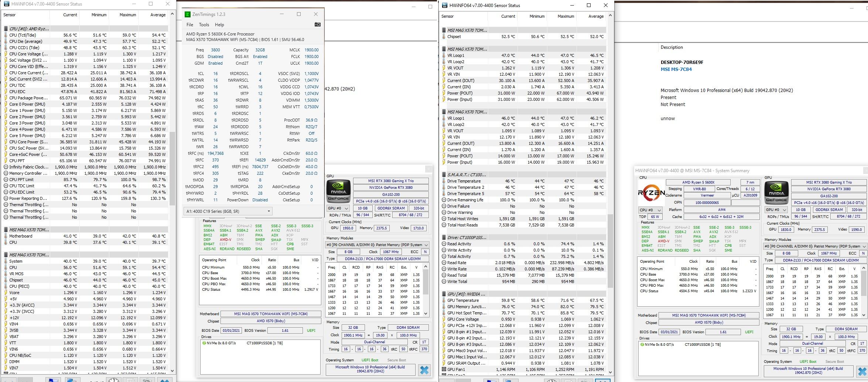The height and width of the screenshot is (382, 868).
Task: Click the NVIDIA GeForce logo in the right System Summary
Action: [x=776, y=192]
